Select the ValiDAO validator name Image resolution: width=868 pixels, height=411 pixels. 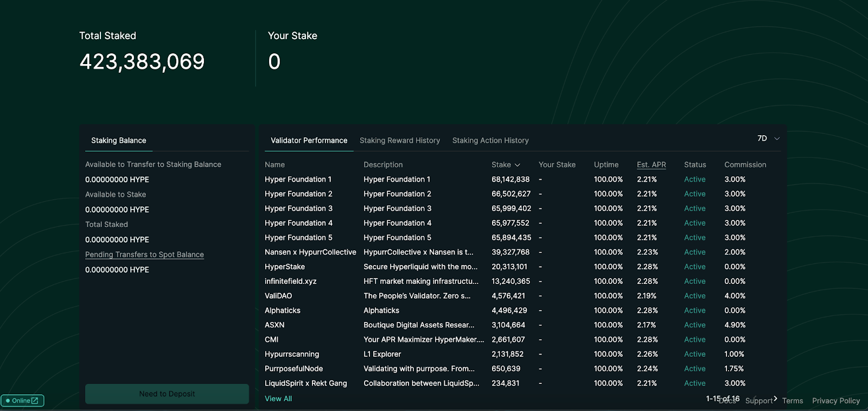(278, 296)
